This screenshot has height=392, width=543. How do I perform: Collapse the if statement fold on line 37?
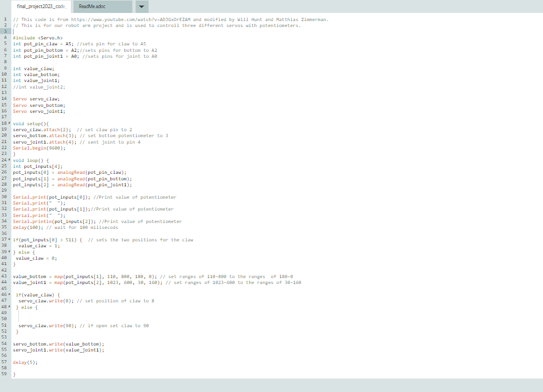tap(9, 239)
